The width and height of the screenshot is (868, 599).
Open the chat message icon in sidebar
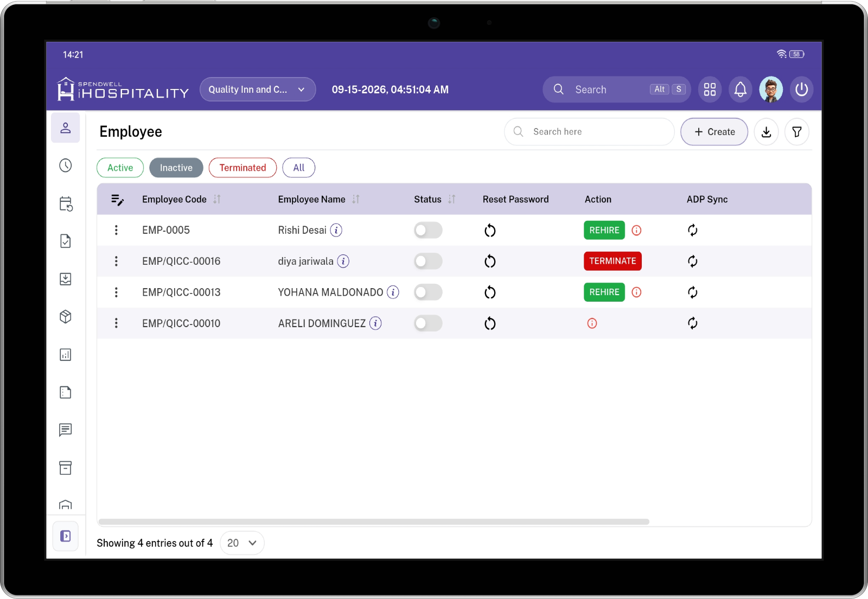66,430
